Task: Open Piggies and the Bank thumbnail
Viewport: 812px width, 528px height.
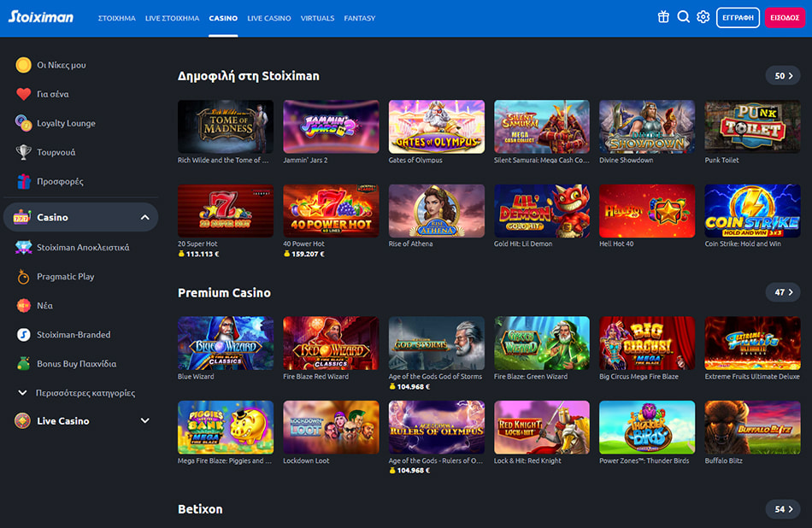Action: [226, 427]
